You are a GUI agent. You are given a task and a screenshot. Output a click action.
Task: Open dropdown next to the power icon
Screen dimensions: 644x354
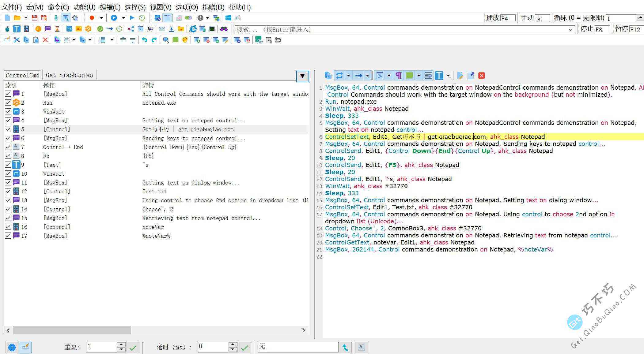click(207, 18)
